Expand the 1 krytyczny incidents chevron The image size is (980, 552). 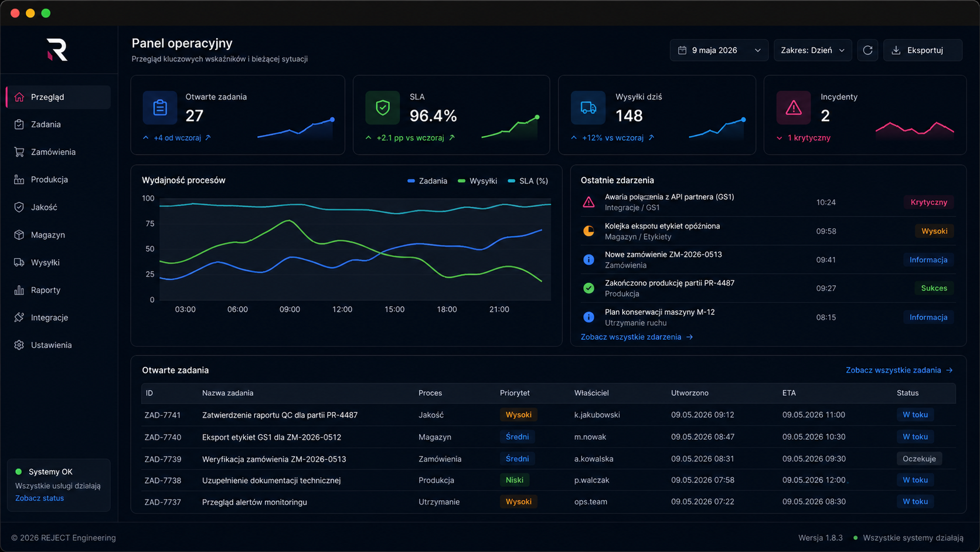[x=779, y=138]
